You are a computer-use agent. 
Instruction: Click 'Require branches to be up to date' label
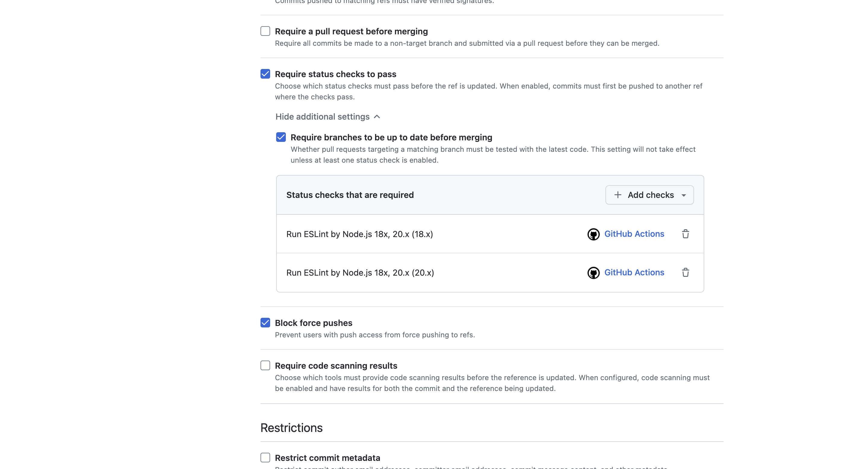(391, 137)
